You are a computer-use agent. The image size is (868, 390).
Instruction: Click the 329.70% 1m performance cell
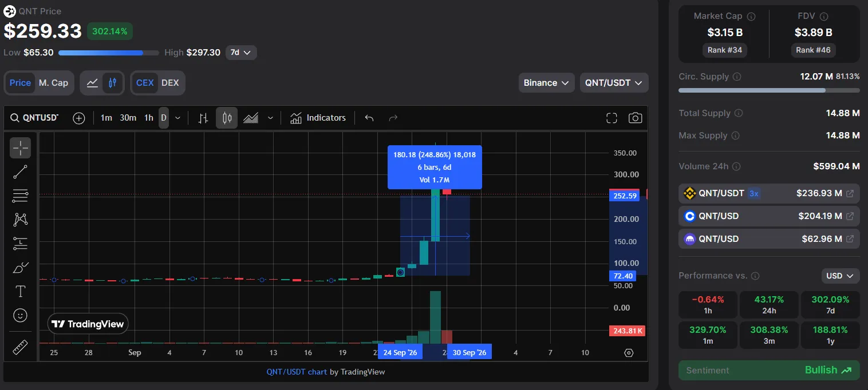(x=708, y=335)
